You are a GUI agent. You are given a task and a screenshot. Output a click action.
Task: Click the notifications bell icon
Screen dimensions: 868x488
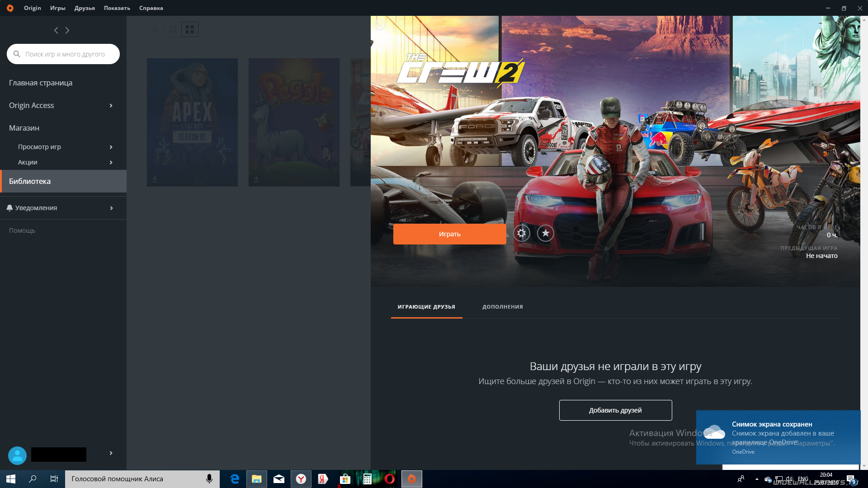point(9,208)
